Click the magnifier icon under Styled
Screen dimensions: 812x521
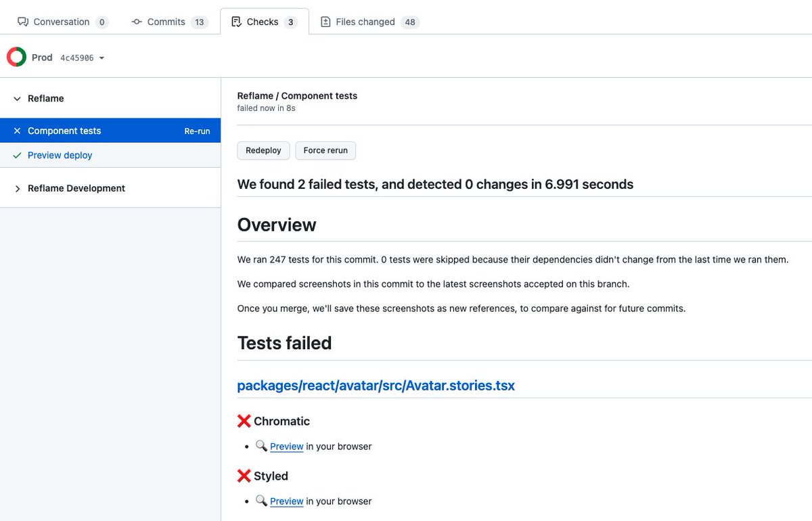tap(261, 501)
